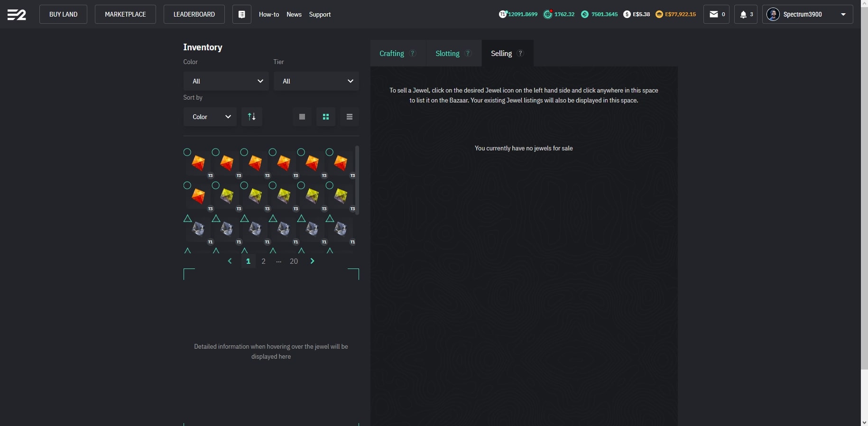Switch to the Crafting tab
The width and height of the screenshot is (868, 426).
[x=398, y=53]
